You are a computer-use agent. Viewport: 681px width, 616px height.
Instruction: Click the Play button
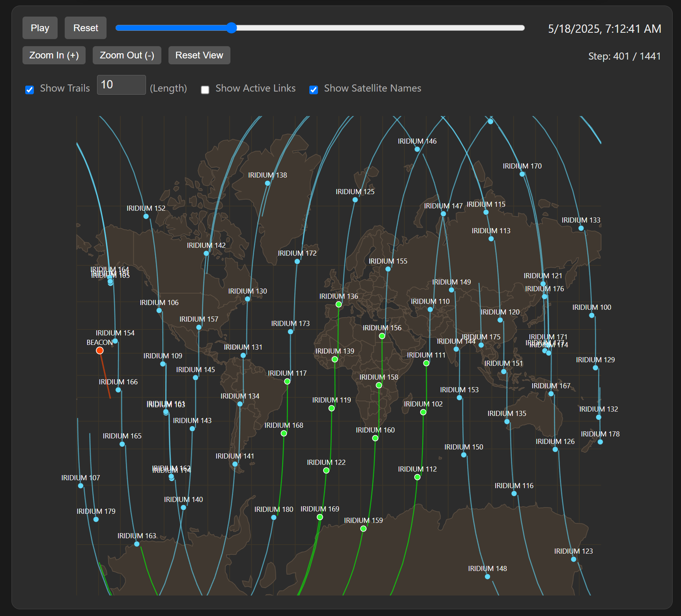(40, 28)
